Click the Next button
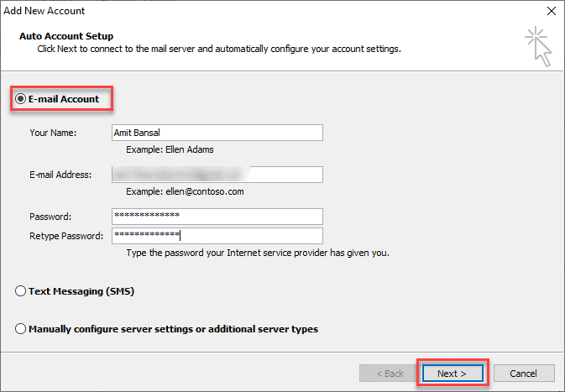565x392 pixels. (x=453, y=374)
